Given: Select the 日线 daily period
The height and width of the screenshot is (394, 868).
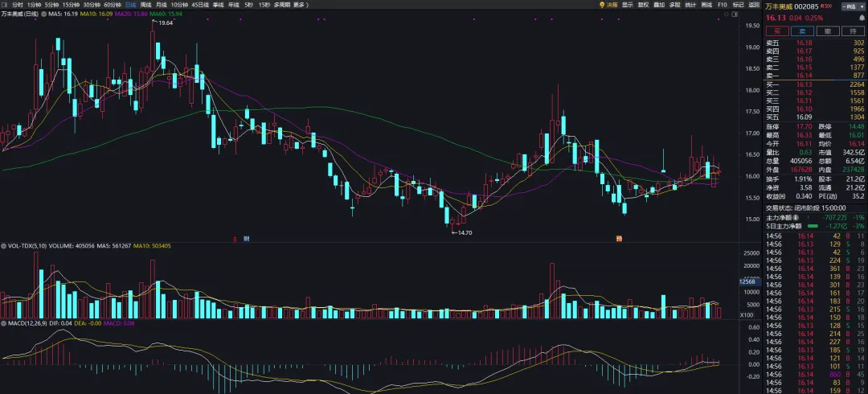Looking at the screenshot, I should click(x=131, y=5).
